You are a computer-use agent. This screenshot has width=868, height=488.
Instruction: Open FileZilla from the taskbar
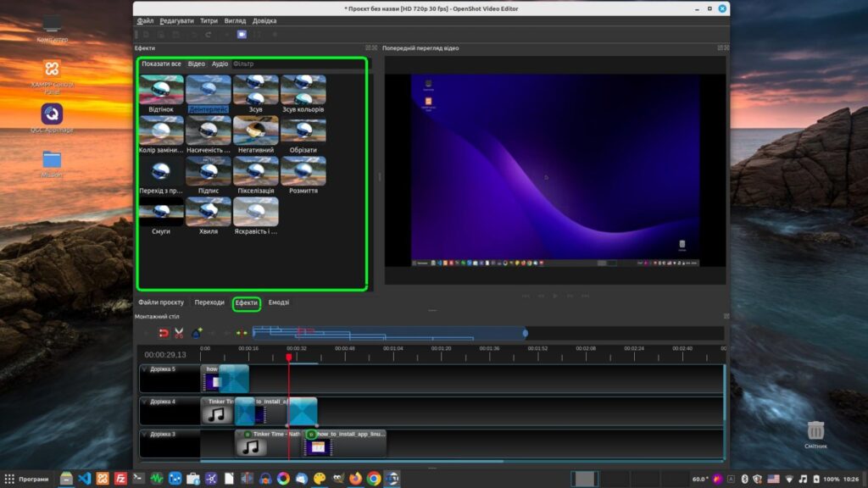point(120,479)
